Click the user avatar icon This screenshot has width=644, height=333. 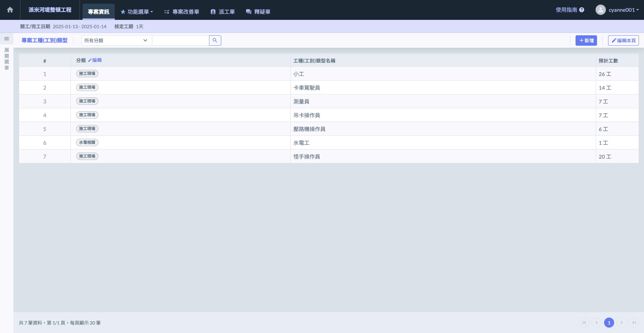600,10
